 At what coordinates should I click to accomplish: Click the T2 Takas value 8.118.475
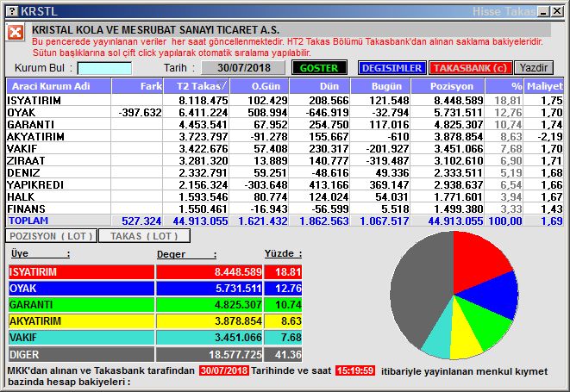[x=204, y=100]
